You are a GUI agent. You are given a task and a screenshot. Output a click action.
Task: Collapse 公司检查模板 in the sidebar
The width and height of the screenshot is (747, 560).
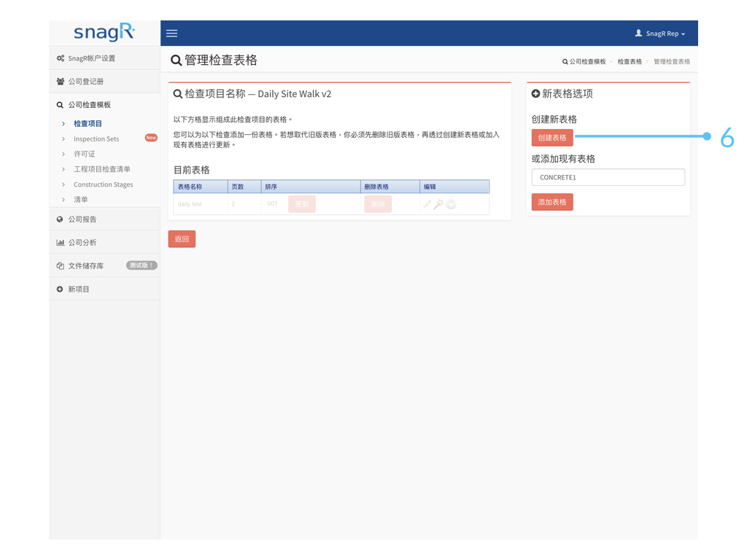[x=104, y=105]
